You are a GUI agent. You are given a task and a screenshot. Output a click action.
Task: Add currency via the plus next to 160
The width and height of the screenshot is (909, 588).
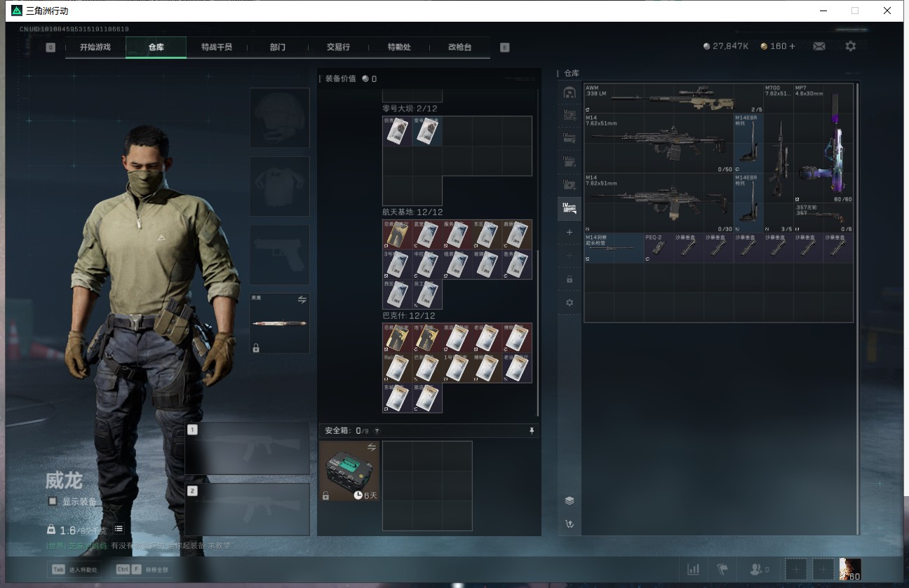click(793, 46)
